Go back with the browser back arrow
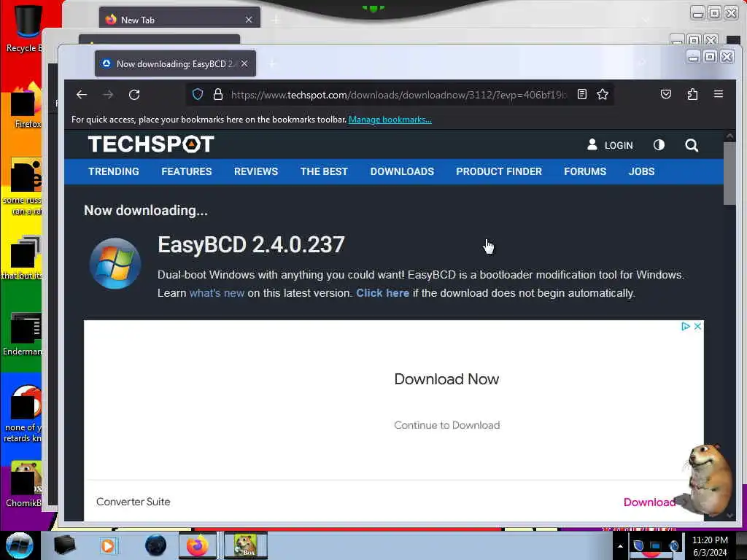Viewport: 747px width, 560px height. point(82,95)
